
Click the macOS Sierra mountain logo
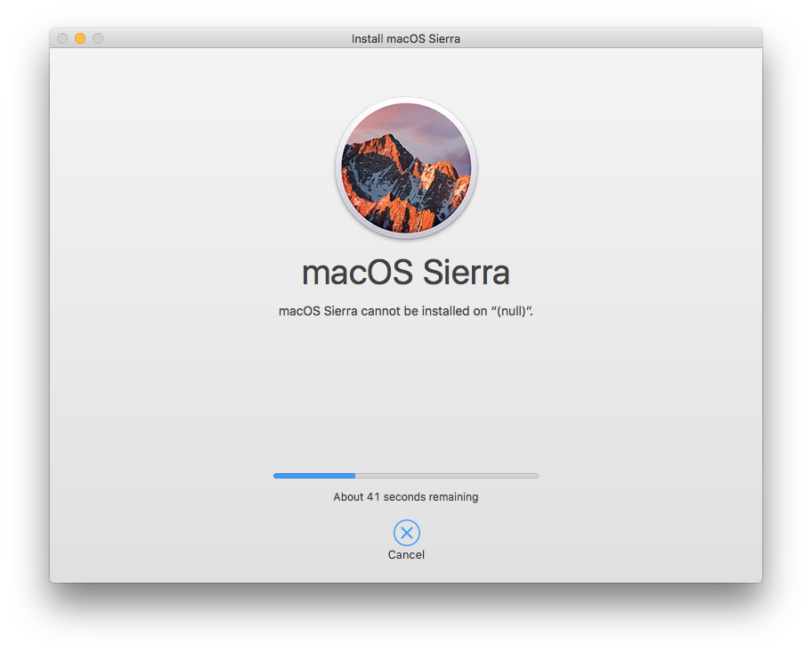[x=406, y=168]
